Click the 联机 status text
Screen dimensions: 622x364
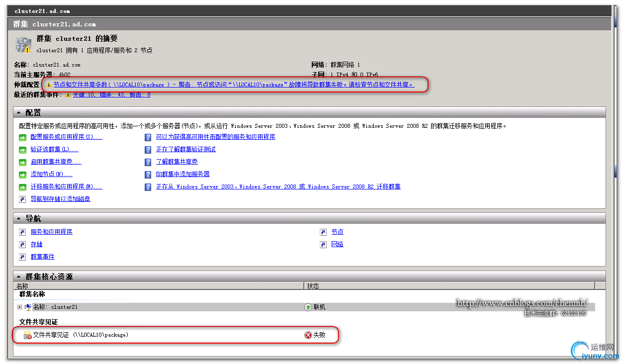point(319,307)
